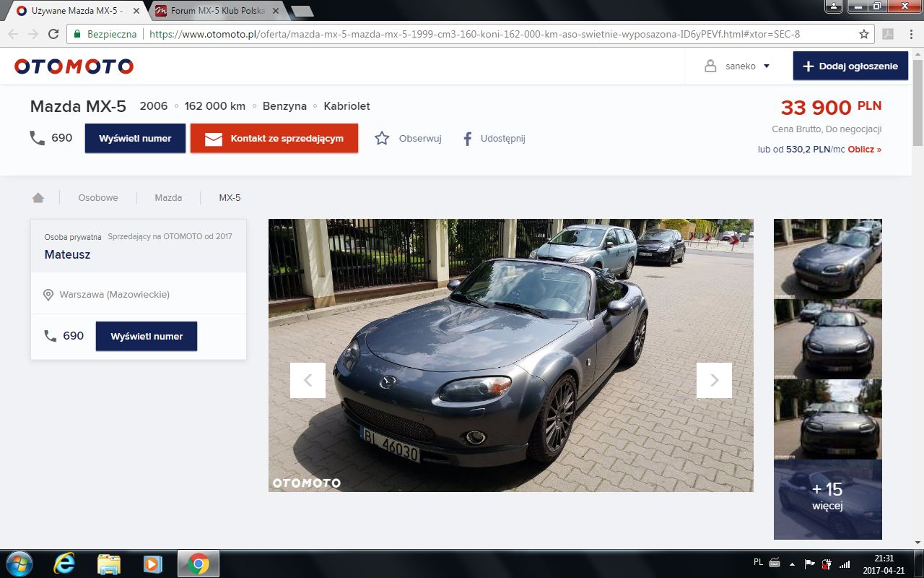Open File Explorer from the taskbar
924x578 pixels.
pos(108,564)
